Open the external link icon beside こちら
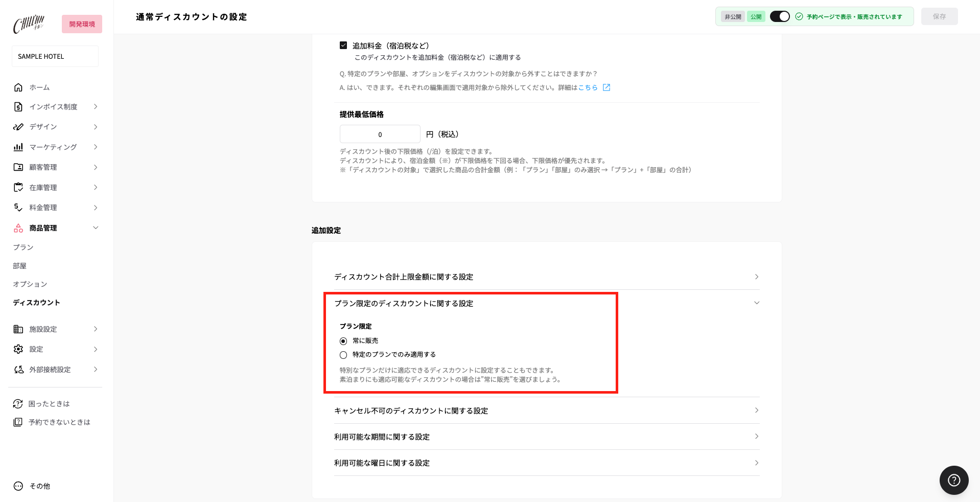The width and height of the screenshot is (980, 502). point(606,87)
